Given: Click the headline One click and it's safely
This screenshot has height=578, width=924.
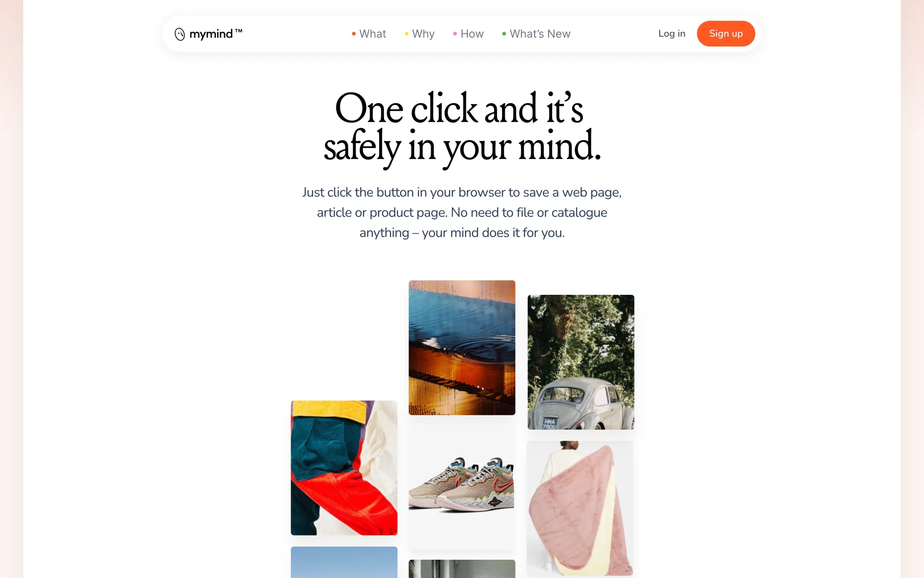Looking at the screenshot, I should 462,128.
